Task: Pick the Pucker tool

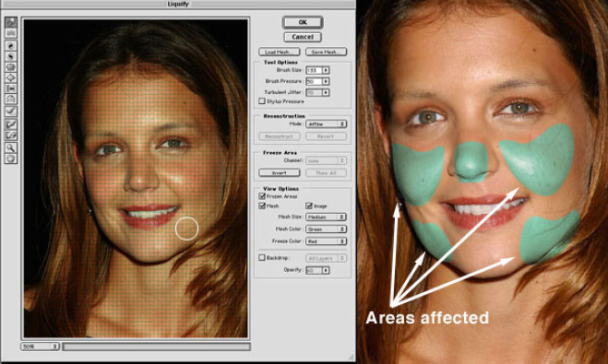Action: pos(11,67)
